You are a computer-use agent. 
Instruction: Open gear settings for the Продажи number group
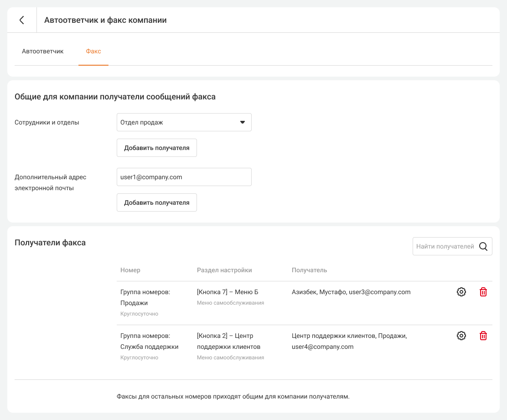click(x=461, y=292)
